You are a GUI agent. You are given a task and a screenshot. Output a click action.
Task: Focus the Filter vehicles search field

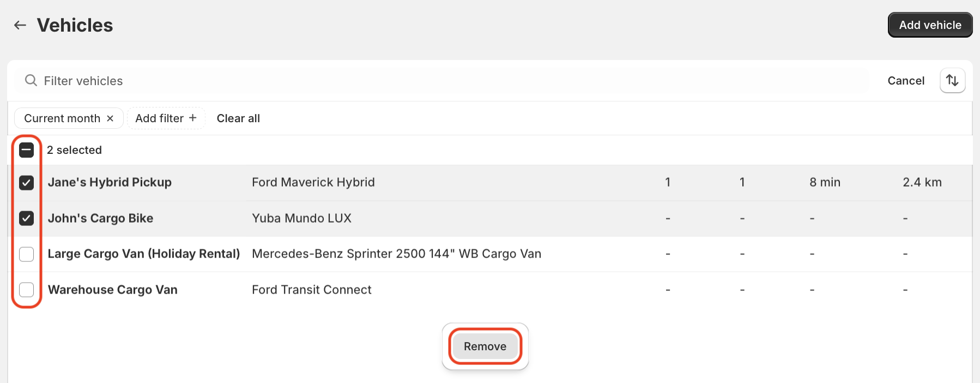tap(441, 81)
